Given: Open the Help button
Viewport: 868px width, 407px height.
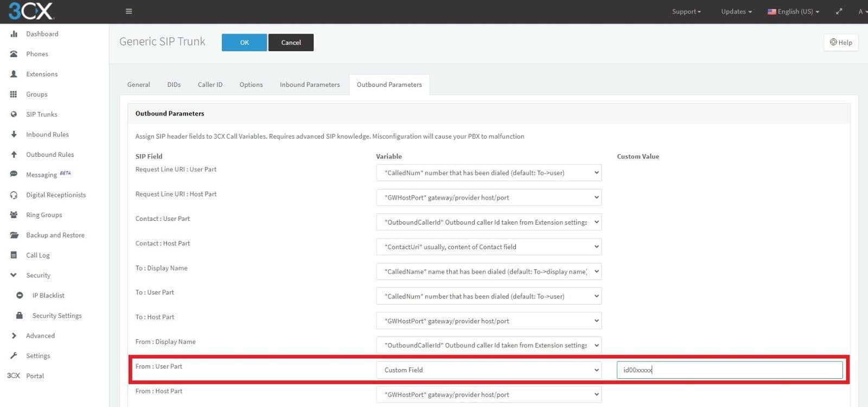Looking at the screenshot, I should tap(841, 42).
